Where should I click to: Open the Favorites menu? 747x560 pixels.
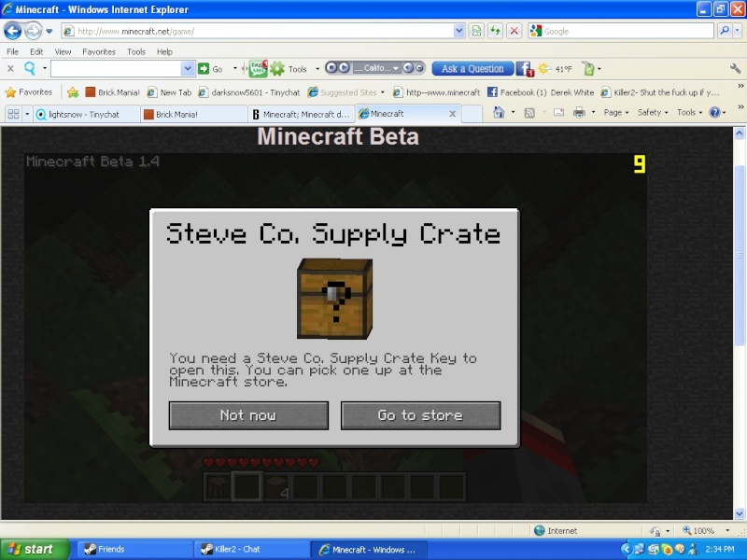99,51
